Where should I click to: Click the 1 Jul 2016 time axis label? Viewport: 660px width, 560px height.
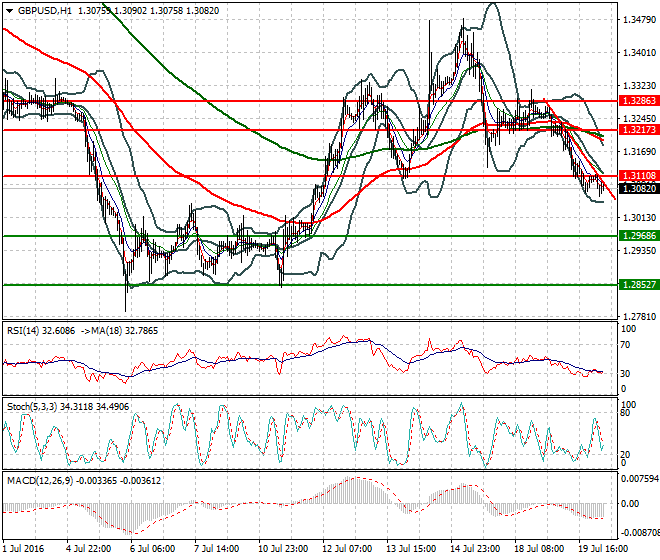click(x=23, y=549)
